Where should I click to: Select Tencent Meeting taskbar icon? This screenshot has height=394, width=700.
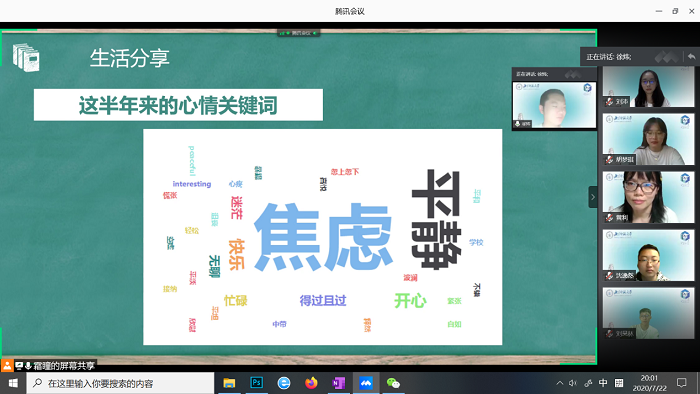click(x=366, y=383)
